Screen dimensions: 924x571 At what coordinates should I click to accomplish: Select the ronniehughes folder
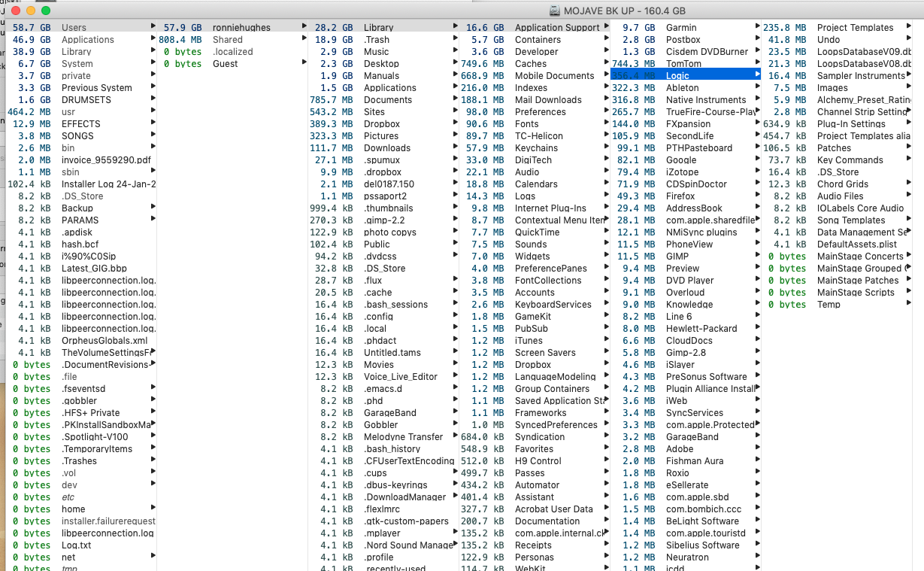pyautogui.click(x=233, y=28)
